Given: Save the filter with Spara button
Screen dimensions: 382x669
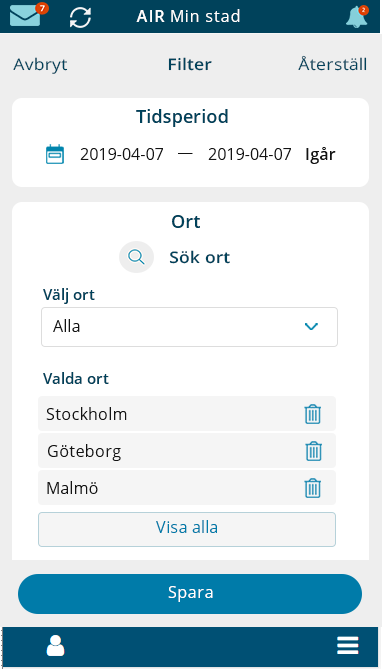Looking at the screenshot, I should tap(190, 594).
